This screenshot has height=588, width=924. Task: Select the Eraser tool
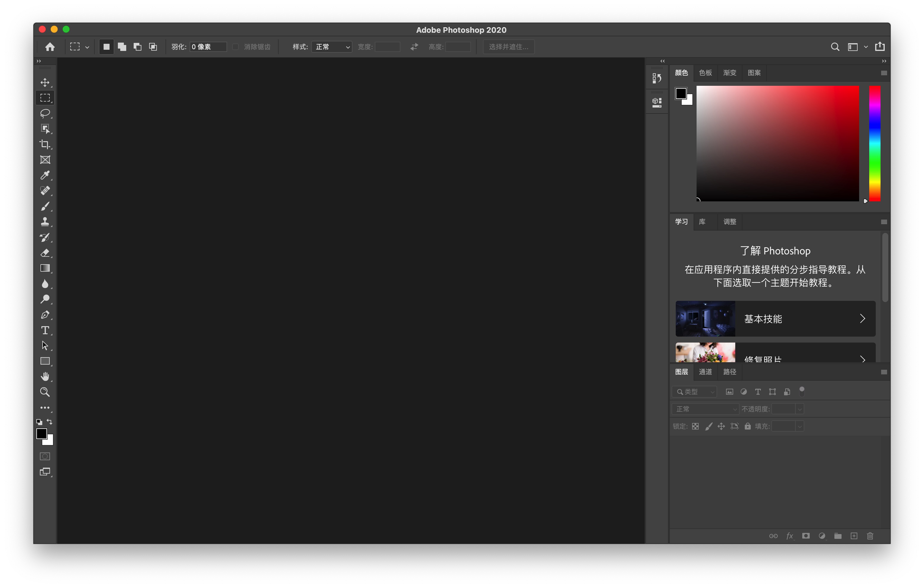(x=45, y=253)
